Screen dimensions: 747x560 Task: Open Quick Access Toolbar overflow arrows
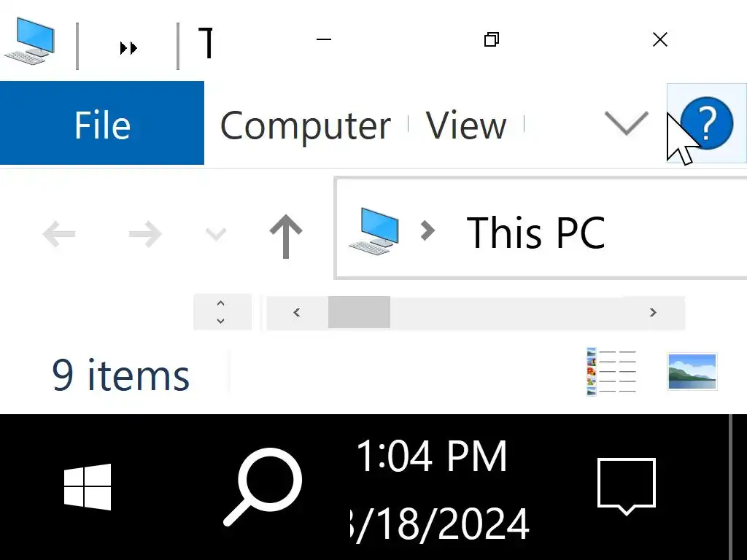click(x=128, y=48)
